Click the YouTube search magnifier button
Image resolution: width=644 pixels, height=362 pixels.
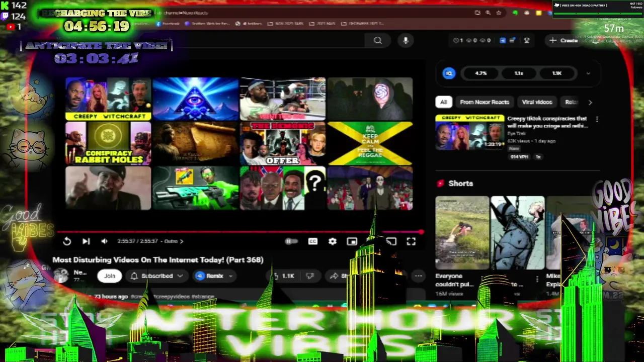click(x=378, y=41)
